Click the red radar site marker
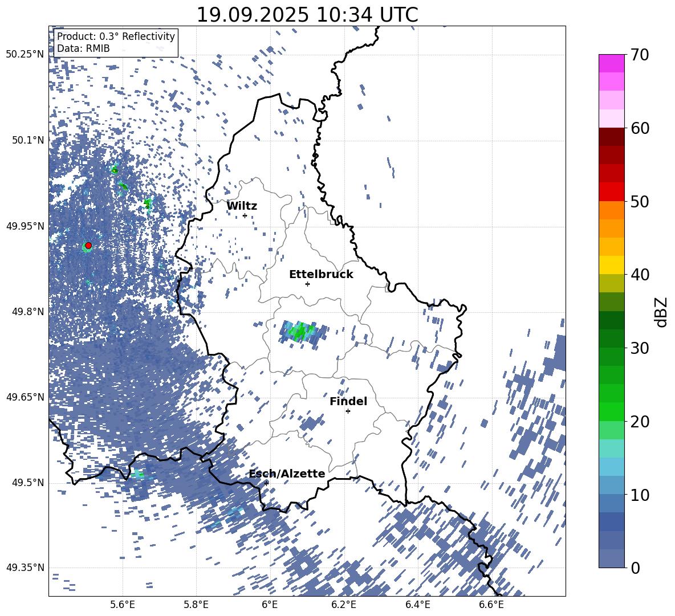The width and height of the screenshot is (675, 616). pyautogui.click(x=88, y=246)
